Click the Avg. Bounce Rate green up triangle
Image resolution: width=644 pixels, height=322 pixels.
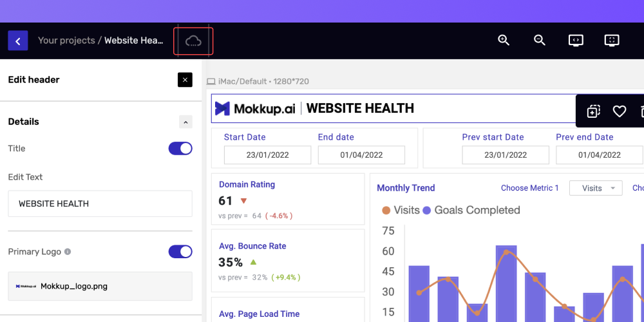(x=253, y=262)
